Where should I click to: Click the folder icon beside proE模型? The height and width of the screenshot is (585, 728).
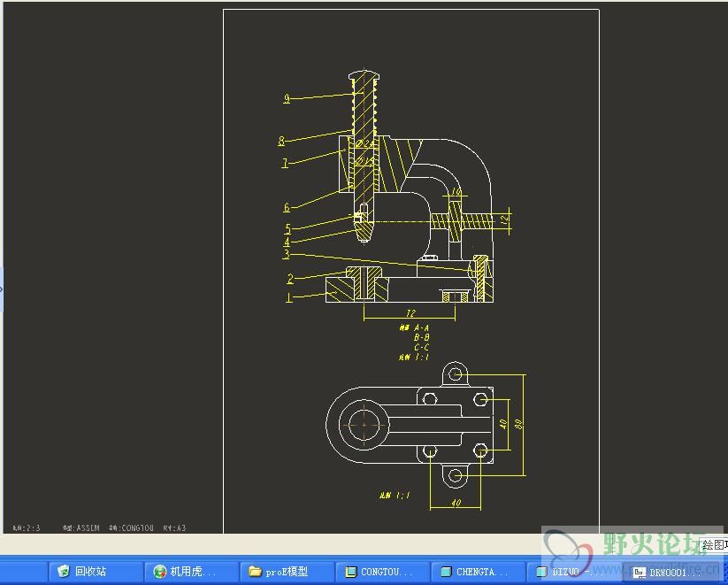pos(255,571)
